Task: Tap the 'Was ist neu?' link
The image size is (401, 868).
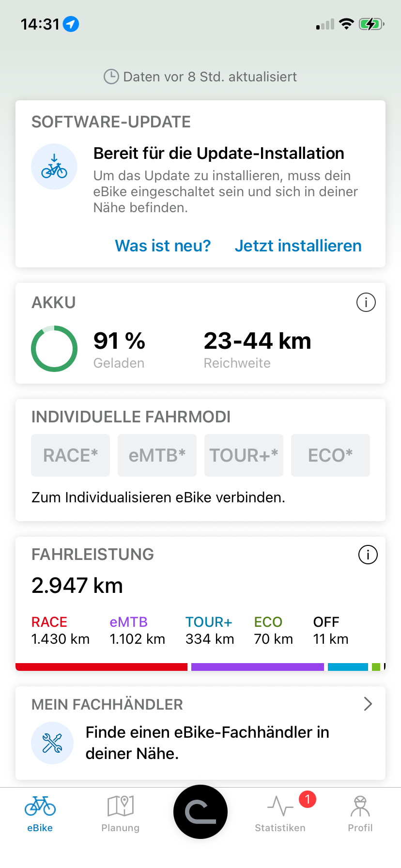Action: (163, 246)
